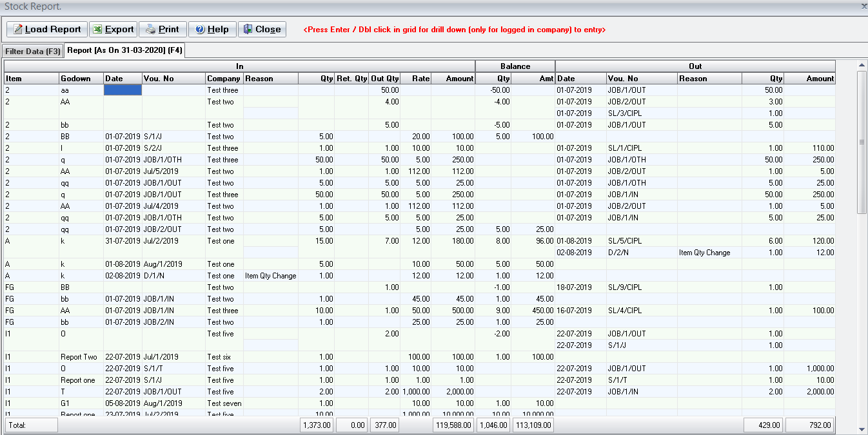Click the total In quantity '1,373.00'
The width and height of the screenshot is (868, 435).
coord(316,425)
